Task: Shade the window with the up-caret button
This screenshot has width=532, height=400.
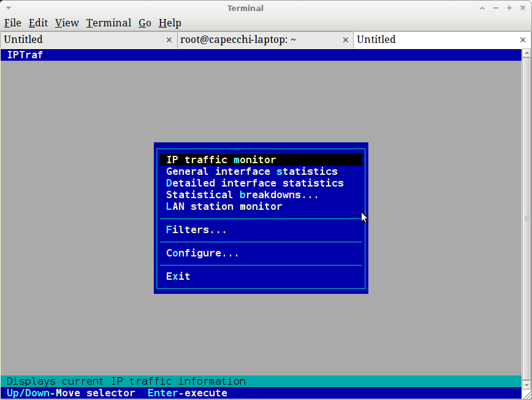Action: (x=482, y=8)
